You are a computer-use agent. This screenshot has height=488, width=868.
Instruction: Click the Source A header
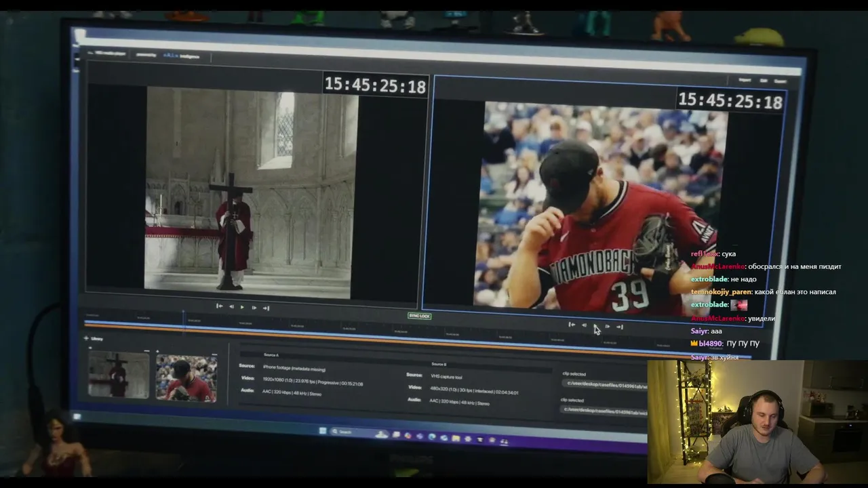coord(271,354)
